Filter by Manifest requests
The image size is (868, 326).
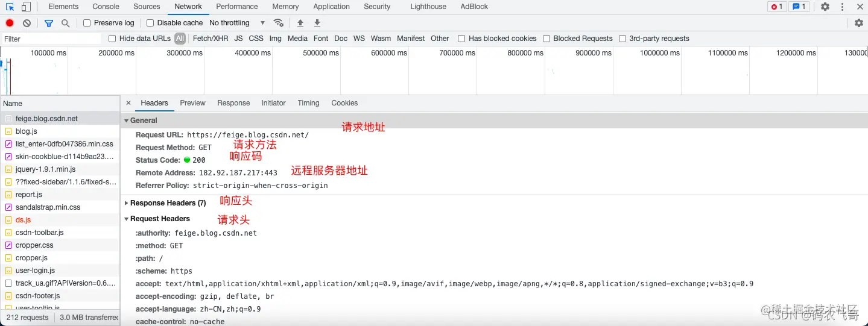(411, 39)
